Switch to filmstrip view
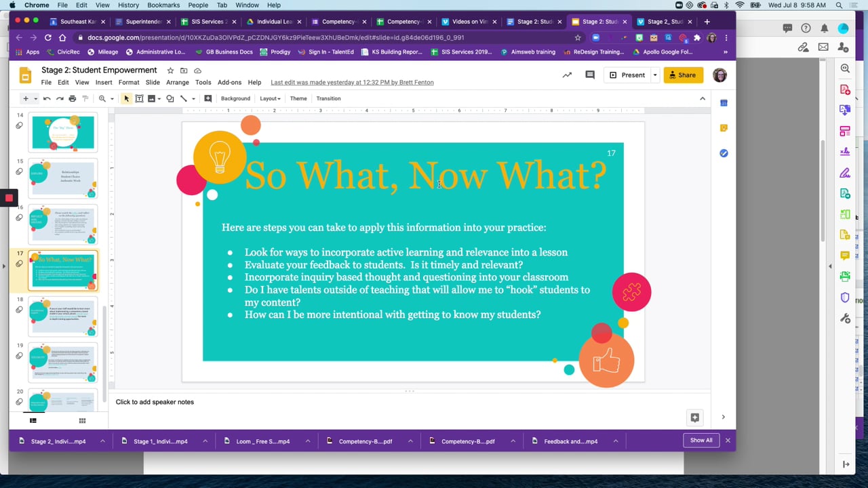Image resolution: width=868 pixels, height=488 pixels. 33,421
